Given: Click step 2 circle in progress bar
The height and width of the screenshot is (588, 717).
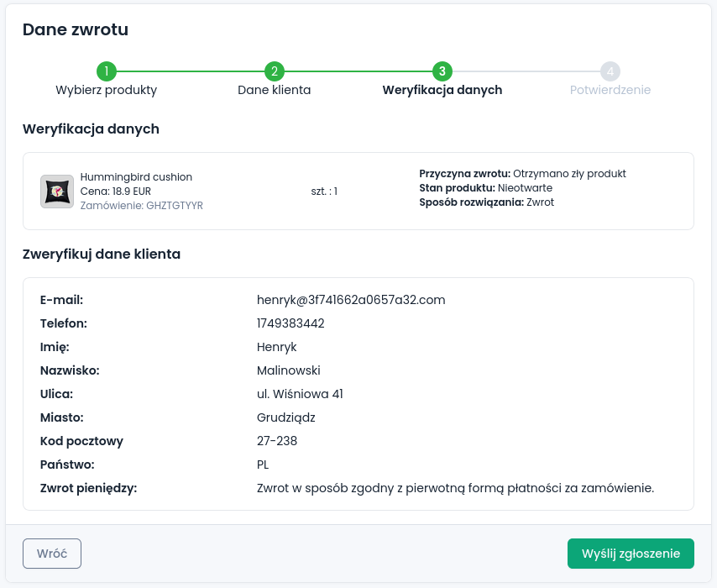Looking at the screenshot, I should click(275, 71).
